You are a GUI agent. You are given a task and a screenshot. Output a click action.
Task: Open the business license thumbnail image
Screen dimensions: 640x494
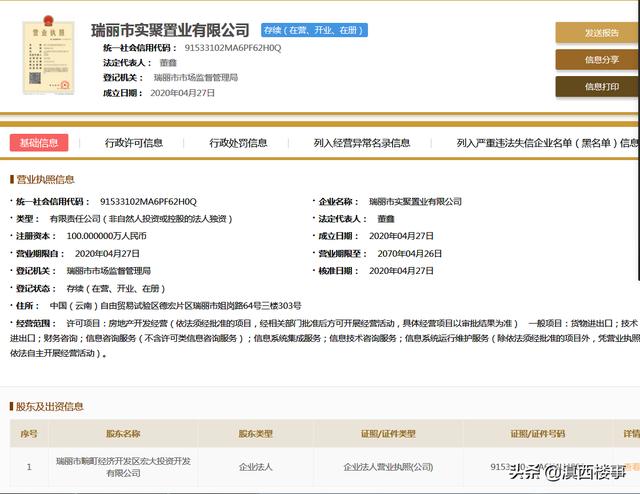[x=48, y=57]
